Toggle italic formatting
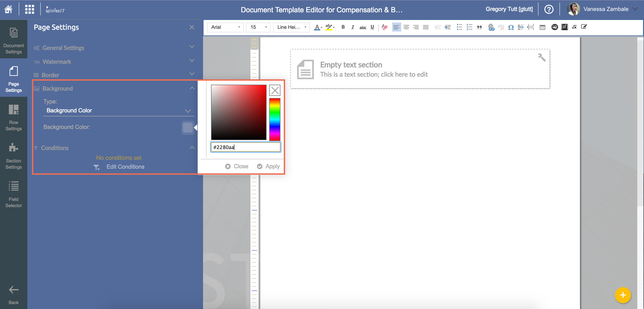Viewport: 644px width, 309px height. pos(353,27)
